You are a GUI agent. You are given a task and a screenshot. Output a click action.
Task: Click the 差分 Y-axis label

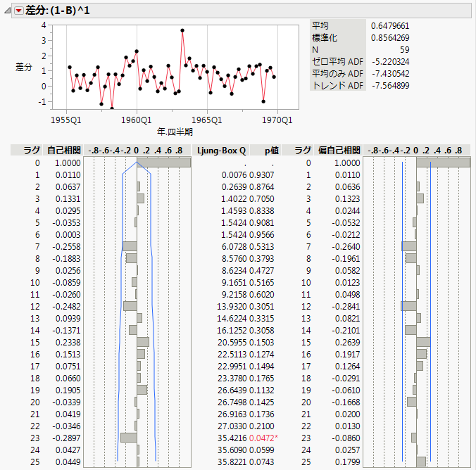25,68
